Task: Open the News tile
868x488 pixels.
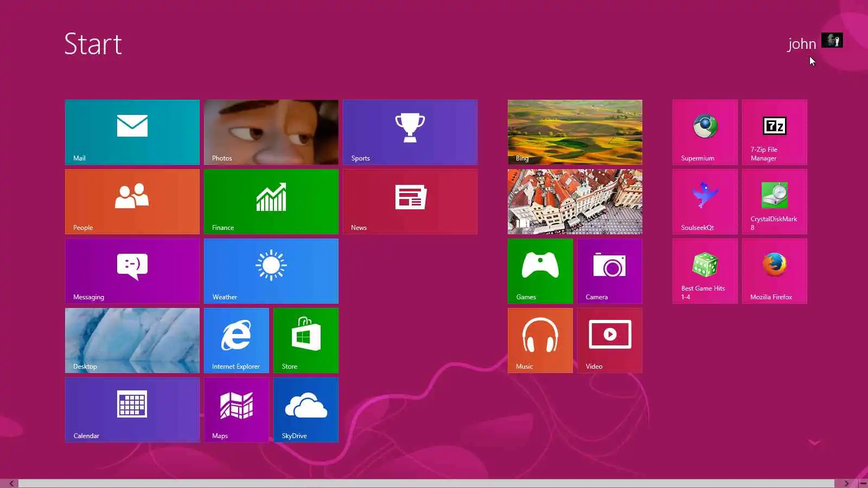Action: pos(410,202)
